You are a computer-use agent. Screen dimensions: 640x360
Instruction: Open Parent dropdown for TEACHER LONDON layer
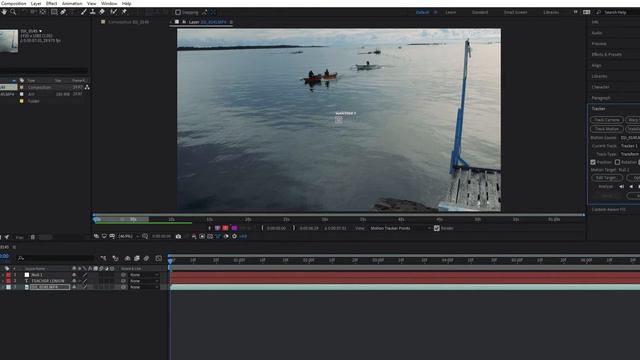[x=144, y=281]
